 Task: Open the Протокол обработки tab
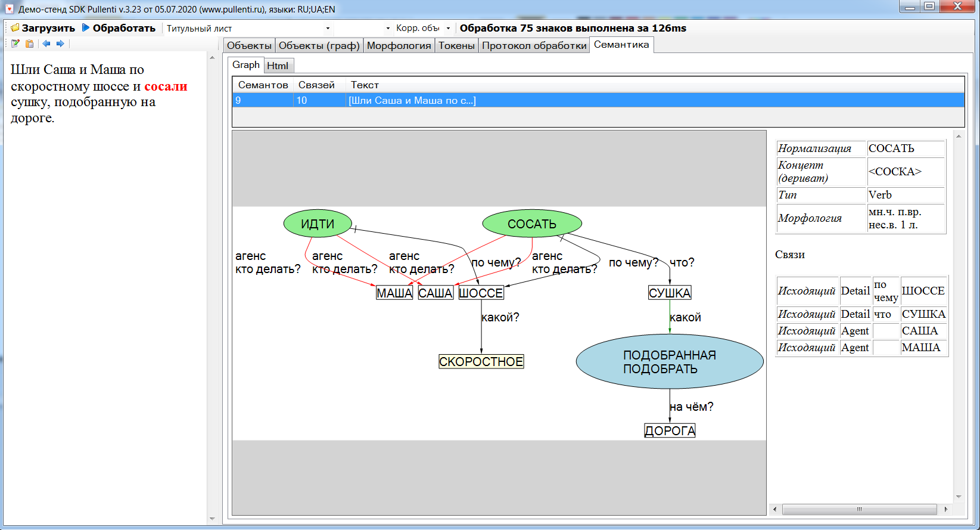pos(534,45)
